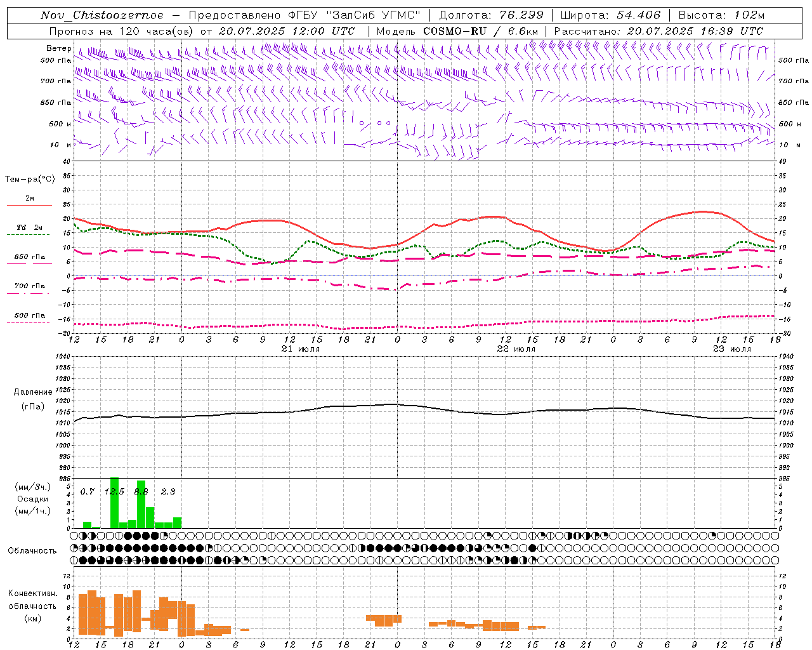
Task: Click the Td 2м dew point legend label
Action: pyautogui.click(x=29, y=227)
